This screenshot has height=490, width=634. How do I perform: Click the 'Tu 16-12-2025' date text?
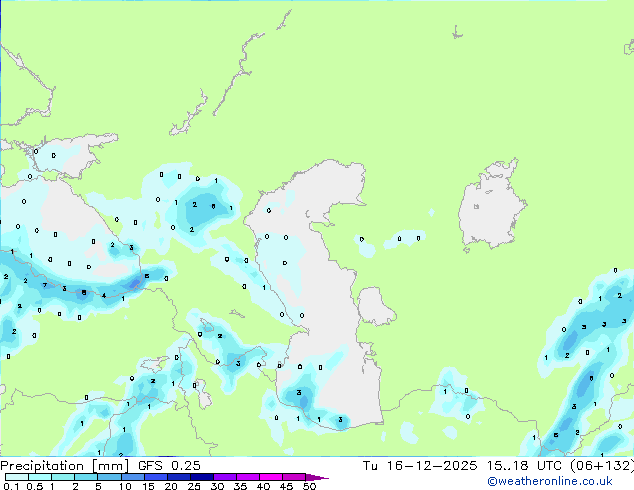click(x=420, y=466)
